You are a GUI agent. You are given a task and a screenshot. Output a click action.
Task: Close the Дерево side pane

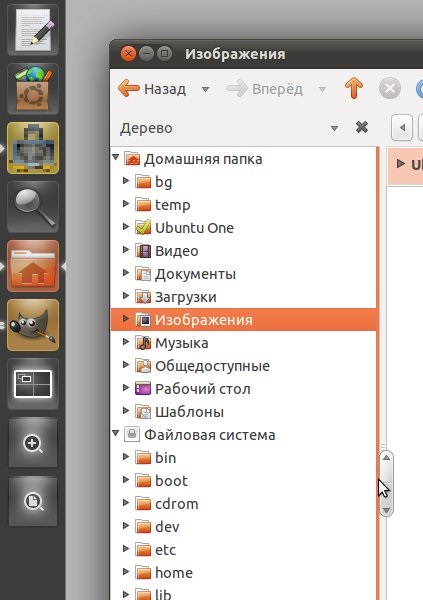point(362,127)
